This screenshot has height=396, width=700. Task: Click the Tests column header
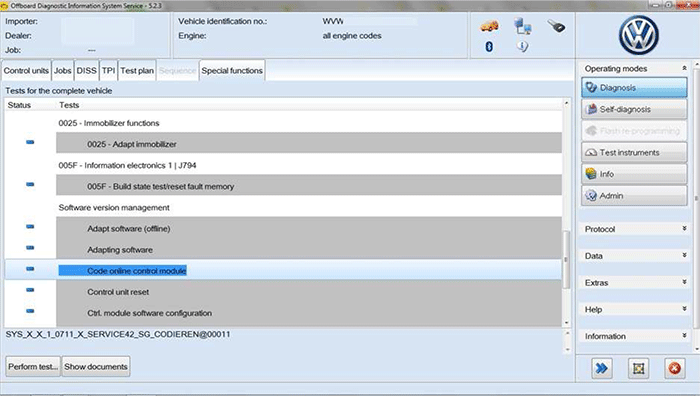coord(69,105)
